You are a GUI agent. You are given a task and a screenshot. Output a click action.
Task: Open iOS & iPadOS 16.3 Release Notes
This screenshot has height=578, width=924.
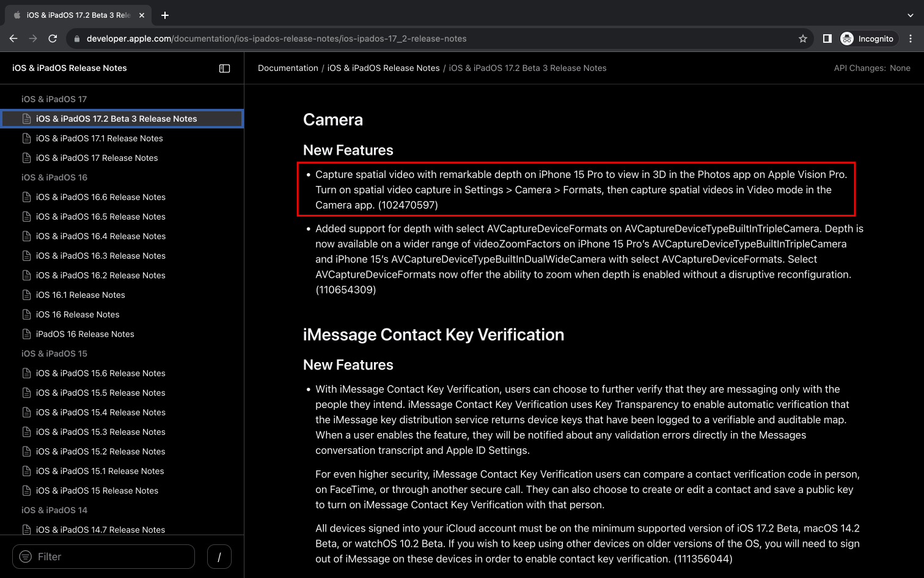pos(100,256)
